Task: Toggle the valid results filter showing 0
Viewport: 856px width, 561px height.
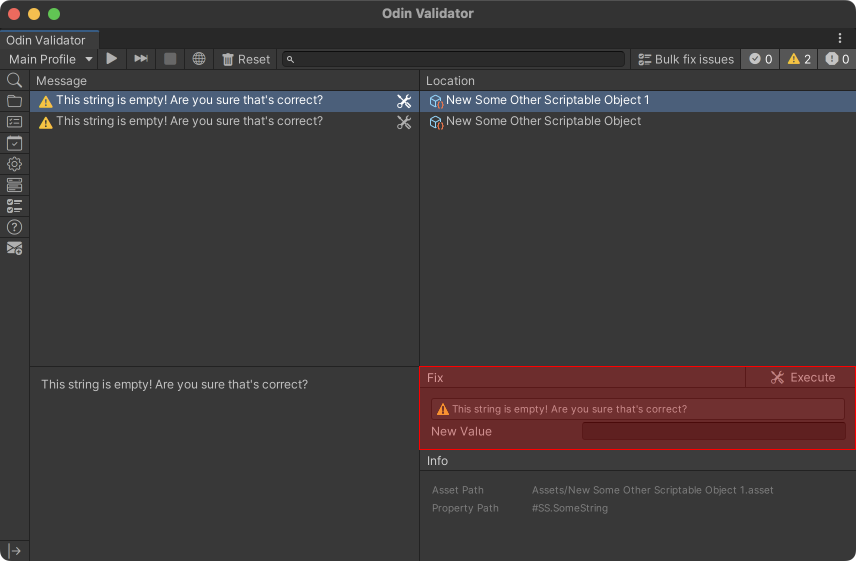Action: pyautogui.click(x=760, y=59)
